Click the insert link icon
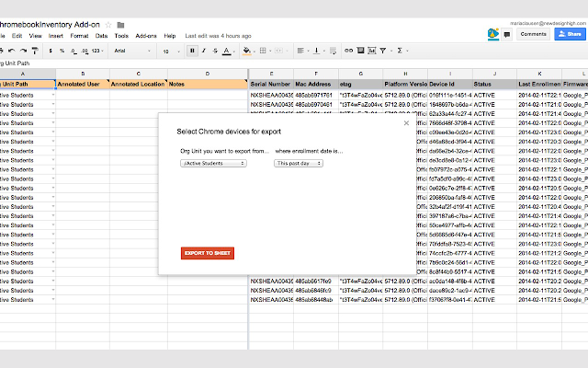Viewport: 588px width, 368px height. coord(349,51)
